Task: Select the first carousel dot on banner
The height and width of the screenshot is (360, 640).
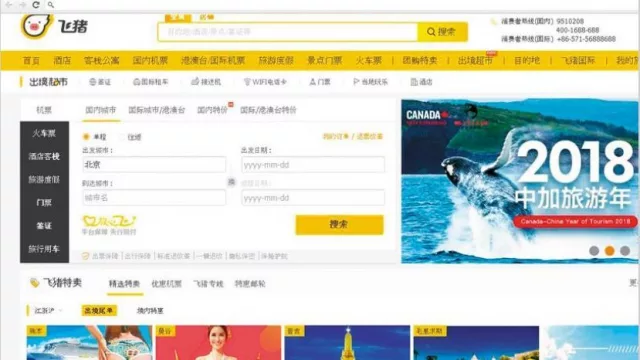Action: pos(594,251)
